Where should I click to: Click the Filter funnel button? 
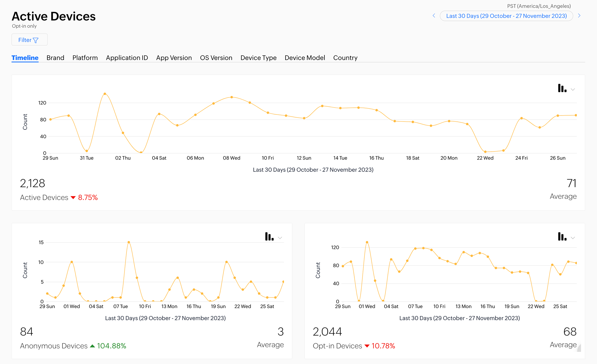[29, 40]
